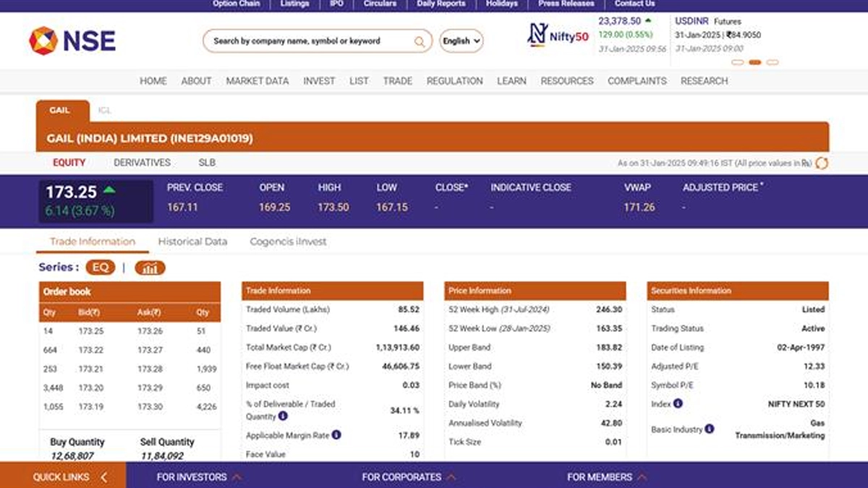Click info icon beside Applicable Margin Rate
The image size is (868, 488).
(x=336, y=435)
